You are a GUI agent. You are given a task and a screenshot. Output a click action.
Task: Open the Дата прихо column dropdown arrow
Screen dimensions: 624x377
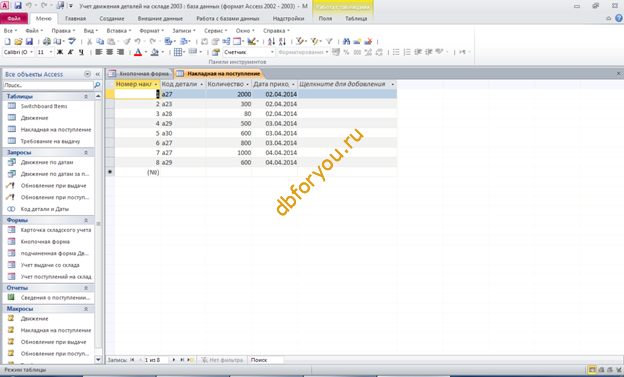(293, 84)
